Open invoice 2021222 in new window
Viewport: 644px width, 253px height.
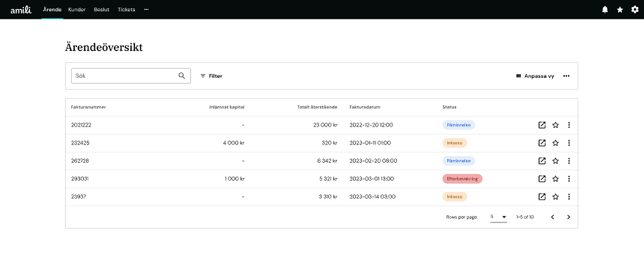542,125
